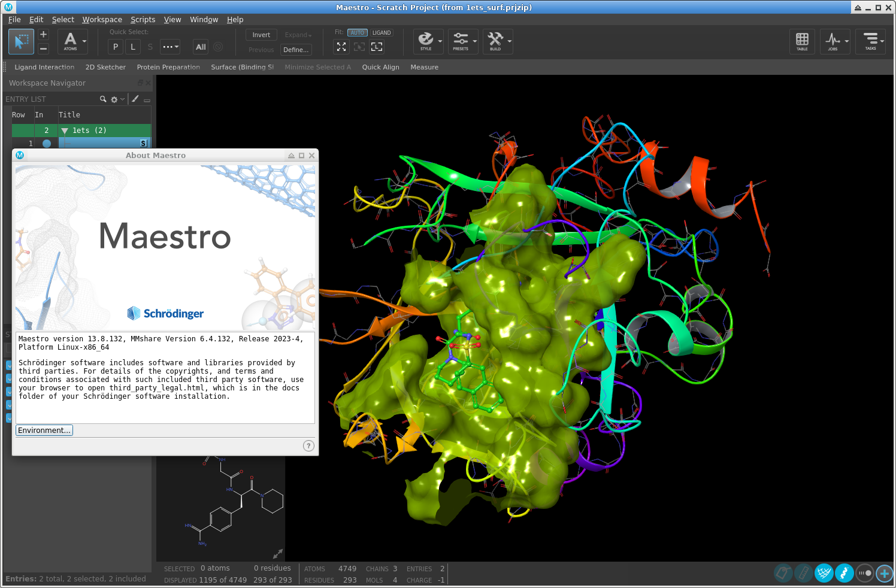The height and width of the screenshot is (588, 896).
Task: Open the Define selection dialog
Action: click(296, 50)
